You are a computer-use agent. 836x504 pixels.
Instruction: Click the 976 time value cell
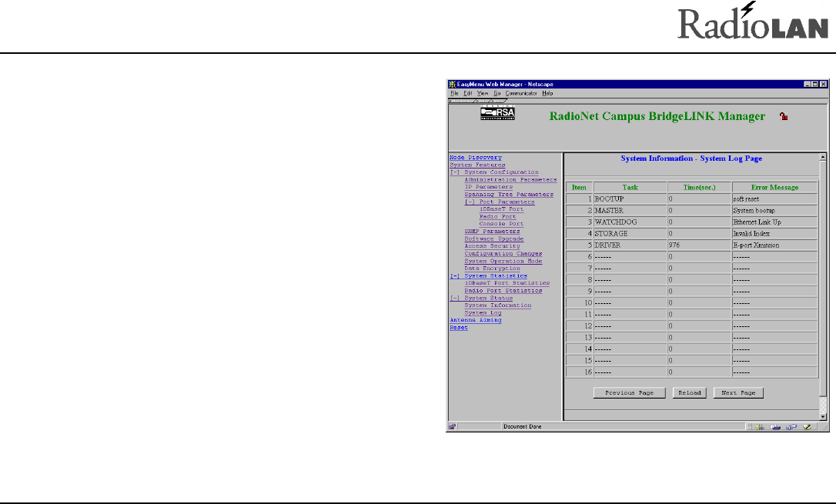pos(700,245)
